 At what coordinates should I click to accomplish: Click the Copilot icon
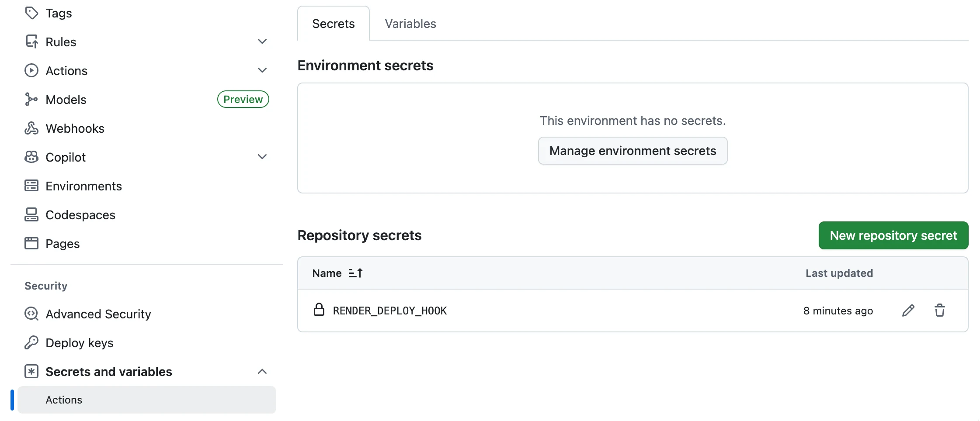click(x=31, y=157)
